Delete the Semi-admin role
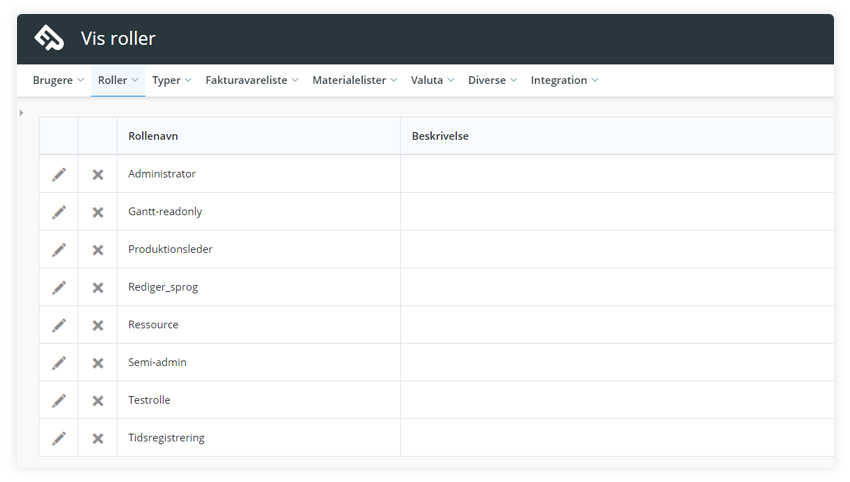This screenshot has width=850, height=482. pyautogui.click(x=98, y=363)
